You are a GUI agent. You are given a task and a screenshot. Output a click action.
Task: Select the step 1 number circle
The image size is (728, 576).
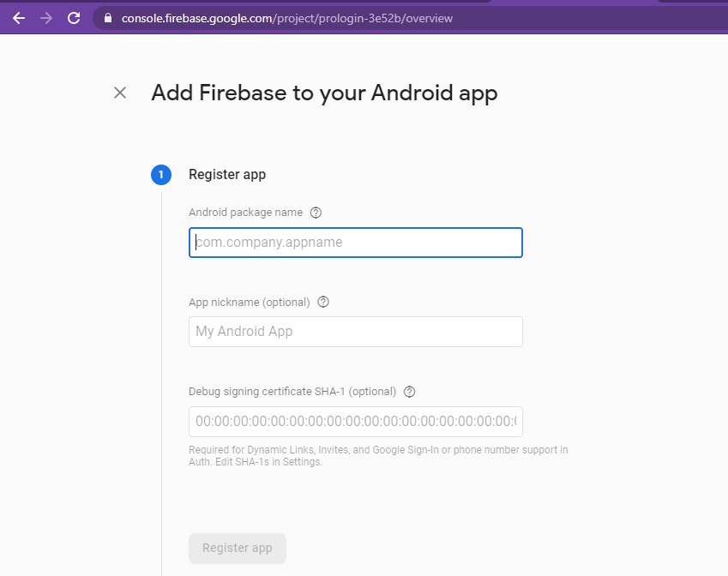tap(160, 175)
